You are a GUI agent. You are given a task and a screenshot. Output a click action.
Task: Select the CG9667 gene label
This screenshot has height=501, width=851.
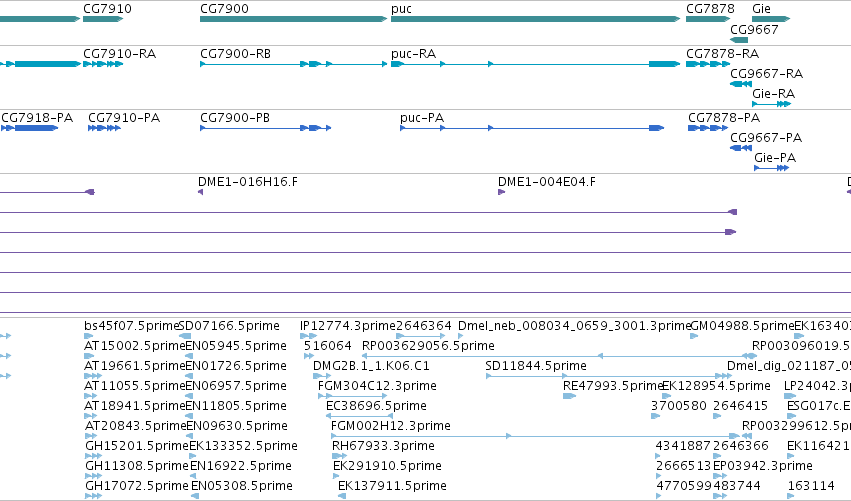point(754,29)
